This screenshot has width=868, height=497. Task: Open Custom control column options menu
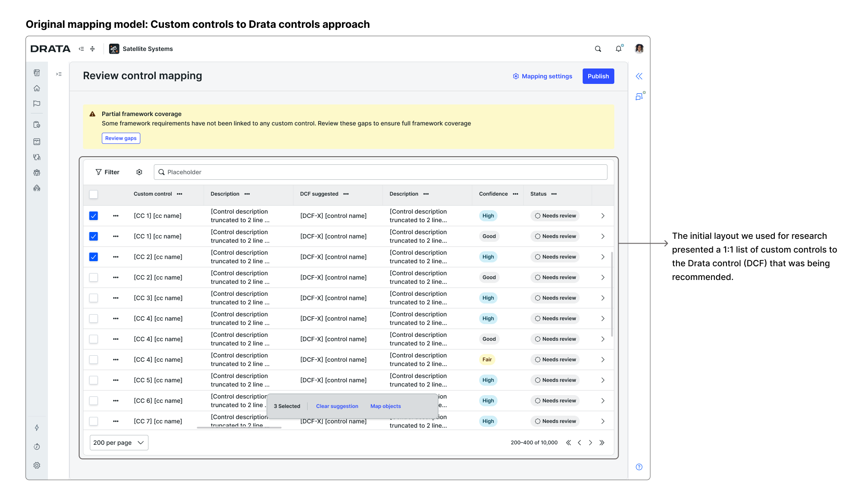180,194
